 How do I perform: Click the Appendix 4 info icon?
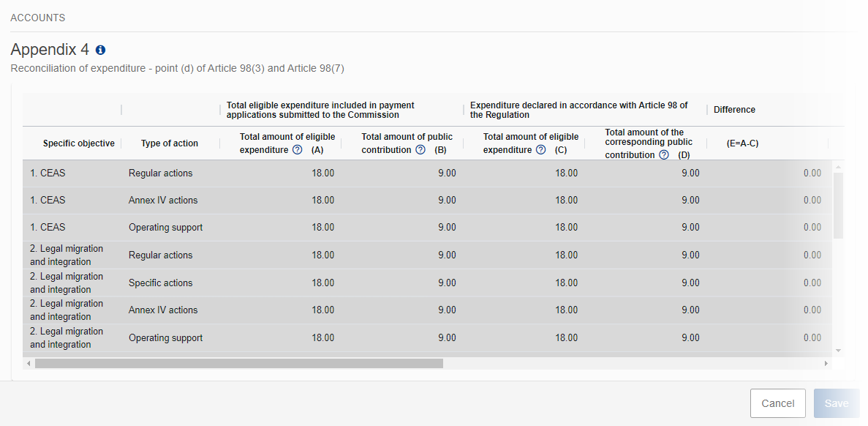tap(100, 50)
